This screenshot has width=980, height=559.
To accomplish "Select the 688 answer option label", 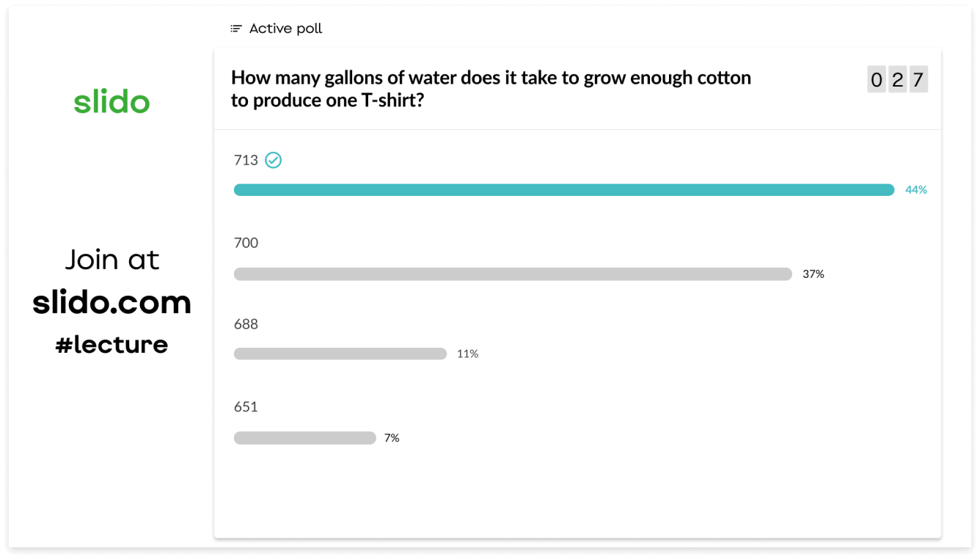I will coord(246,324).
